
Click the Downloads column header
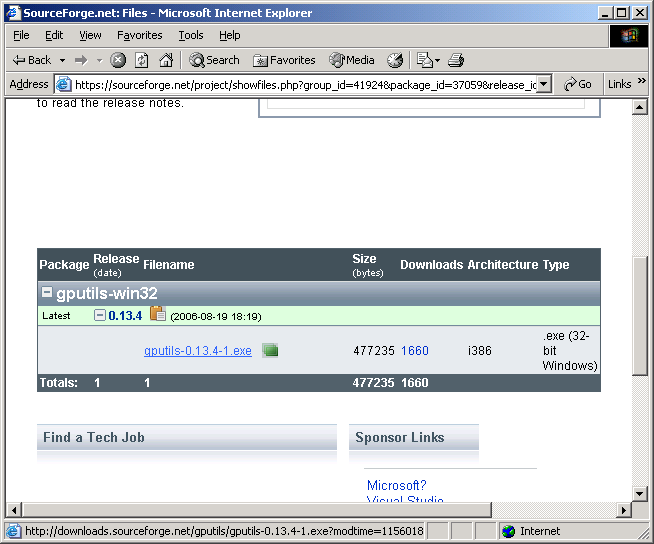coord(432,264)
